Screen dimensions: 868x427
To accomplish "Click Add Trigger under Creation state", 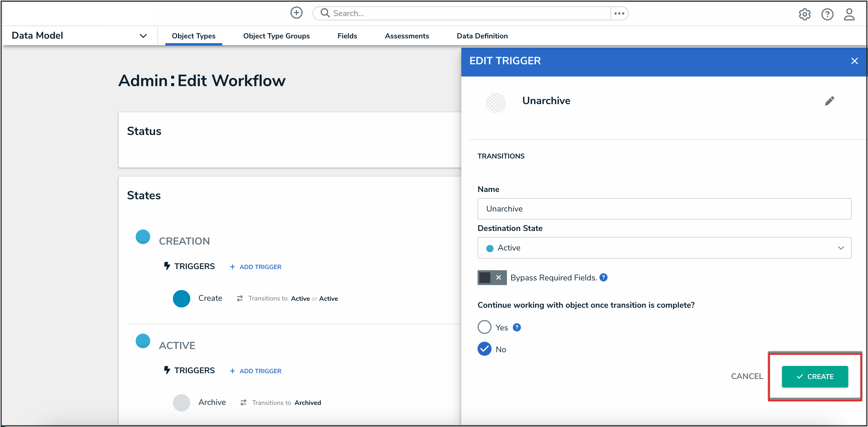I will [256, 267].
